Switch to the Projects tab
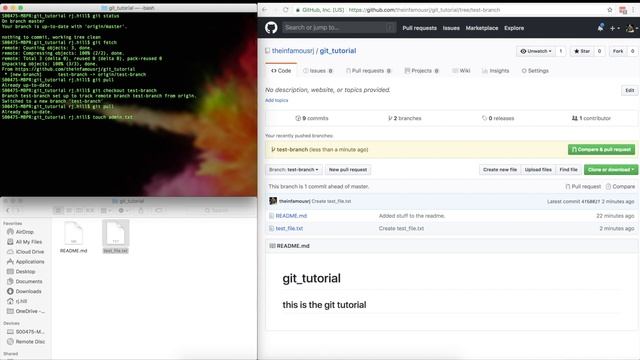The width and height of the screenshot is (640, 360). click(x=421, y=71)
